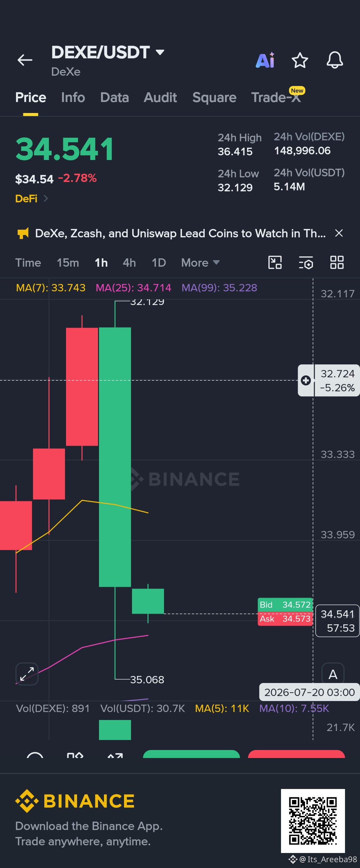
Task: Switch to the Price tab
Action: coord(31,97)
